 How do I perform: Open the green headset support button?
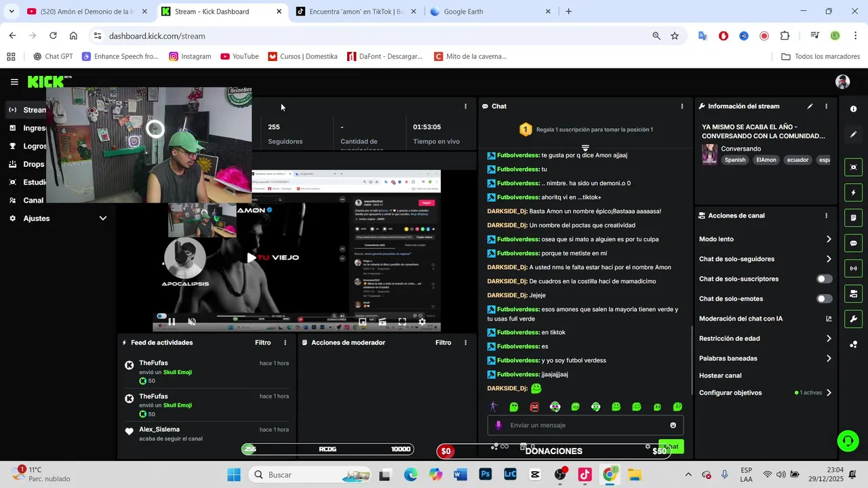(x=847, y=441)
